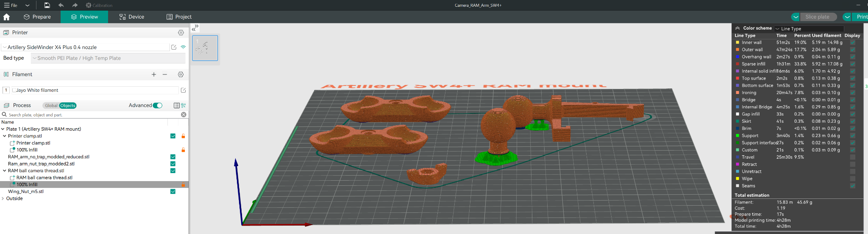Click the lock icon on Printer clamp.stl
868x234 pixels.
click(x=183, y=136)
